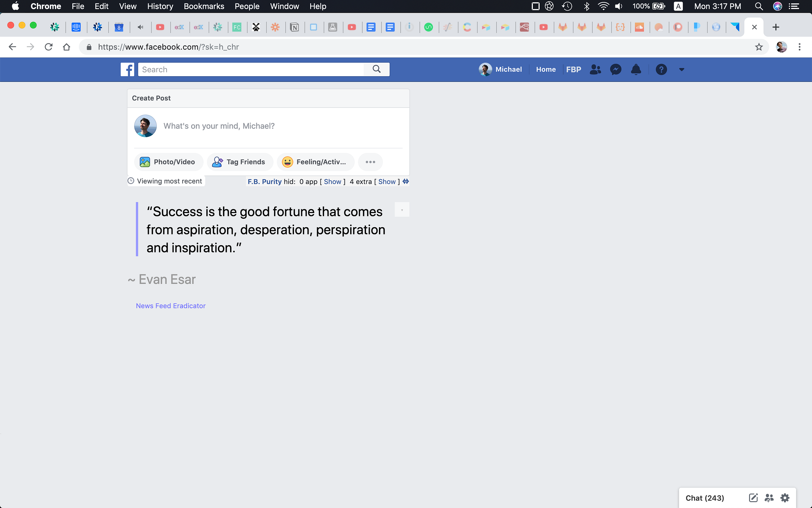Open the Bookmarks menu in menu bar
Image resolution: width=812 pixels, height=508 pixels.
point(204,6)
